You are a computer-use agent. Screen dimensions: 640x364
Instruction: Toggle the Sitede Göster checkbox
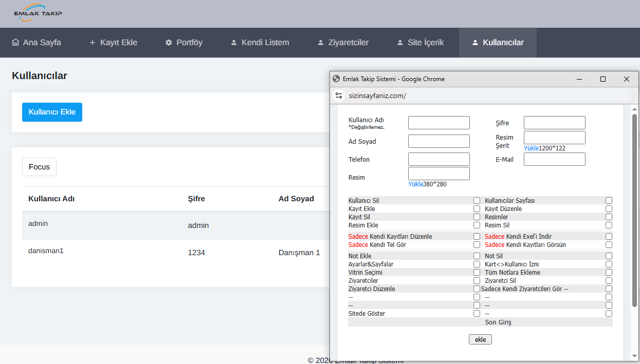click(477, 314)
